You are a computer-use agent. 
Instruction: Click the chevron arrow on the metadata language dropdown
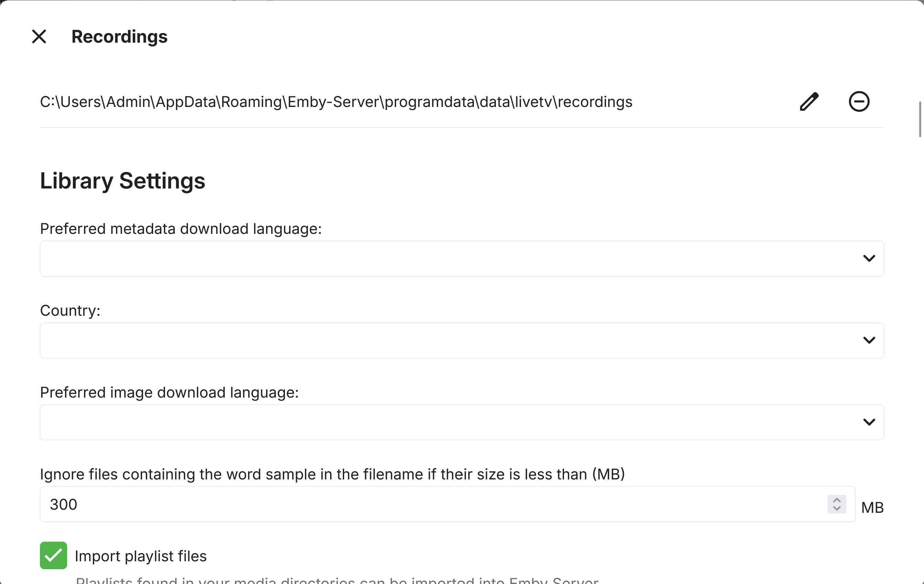tap(869, 258)
